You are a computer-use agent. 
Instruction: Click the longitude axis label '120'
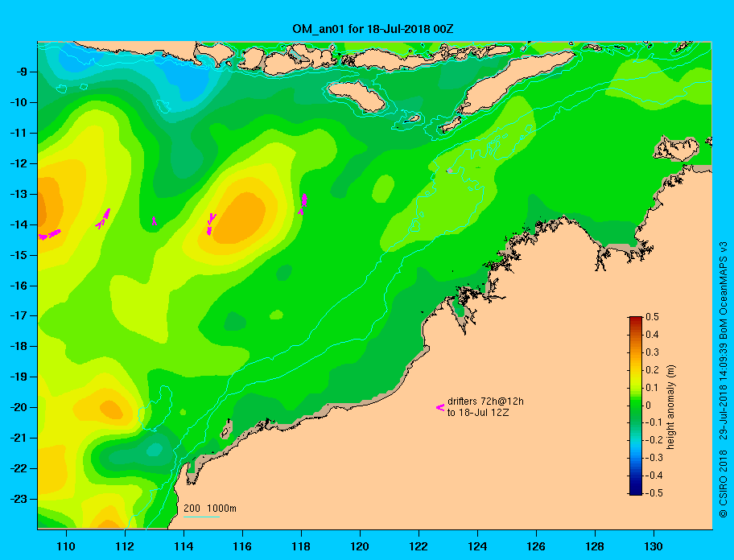pos(360,546)
